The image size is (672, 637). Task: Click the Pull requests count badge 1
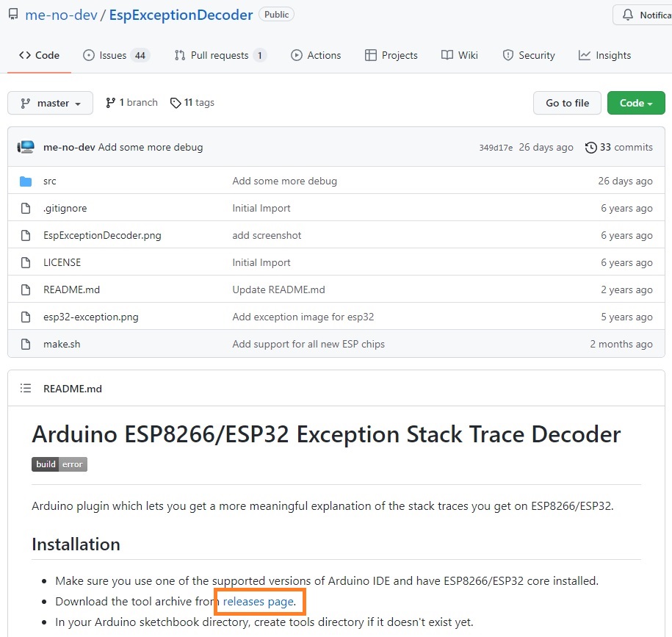[260, 55]
